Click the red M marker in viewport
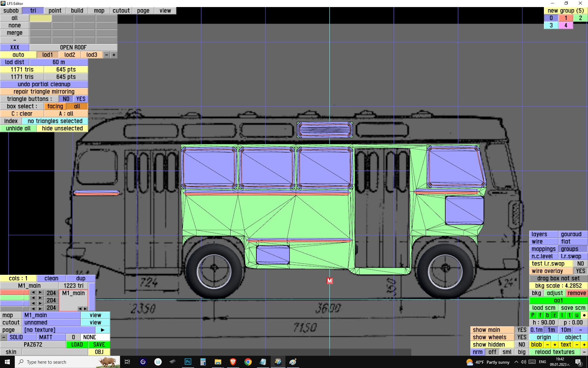588x368 pixels. (330, 281)
